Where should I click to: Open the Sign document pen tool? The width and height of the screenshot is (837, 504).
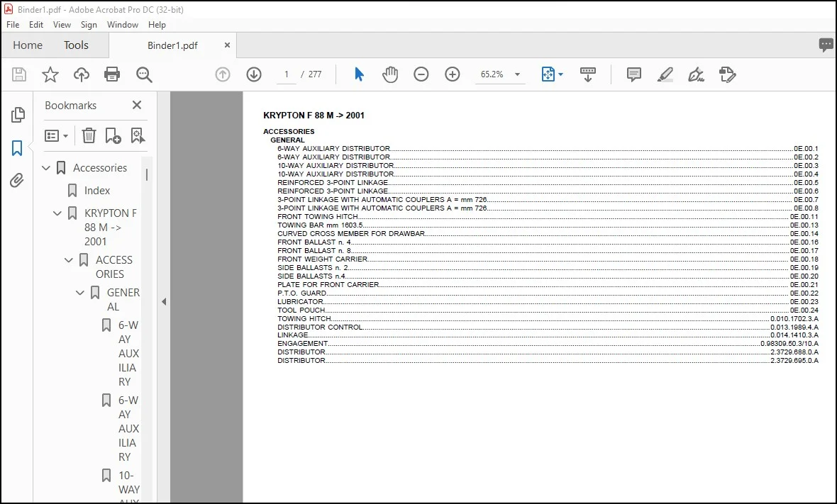click(696, 74)
